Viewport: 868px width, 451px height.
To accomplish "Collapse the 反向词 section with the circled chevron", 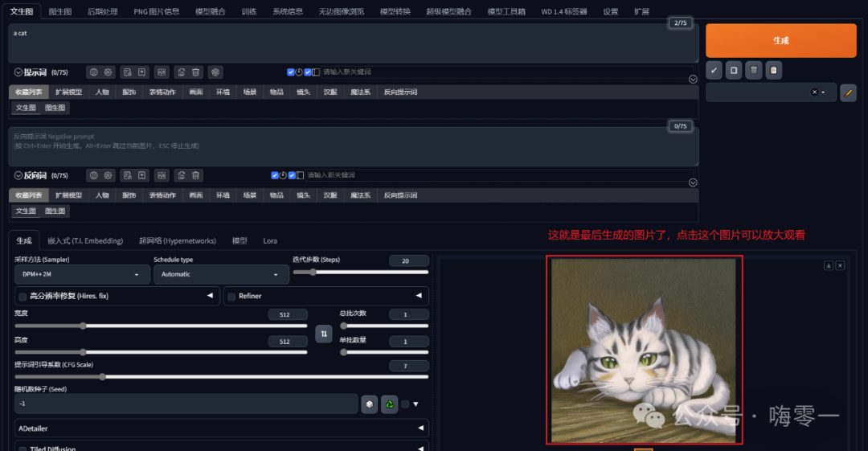I will pyautogui.click(x=18, y=175).
